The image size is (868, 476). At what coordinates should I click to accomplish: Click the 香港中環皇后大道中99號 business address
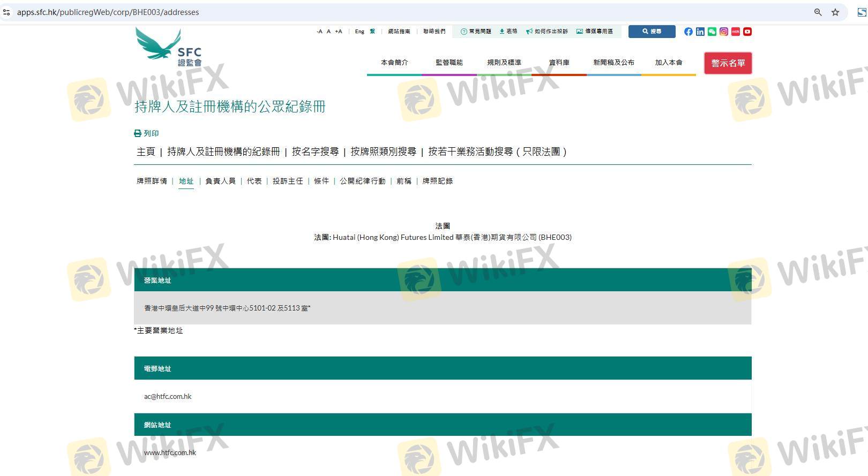pyautogui.click(x=227, y=308)
